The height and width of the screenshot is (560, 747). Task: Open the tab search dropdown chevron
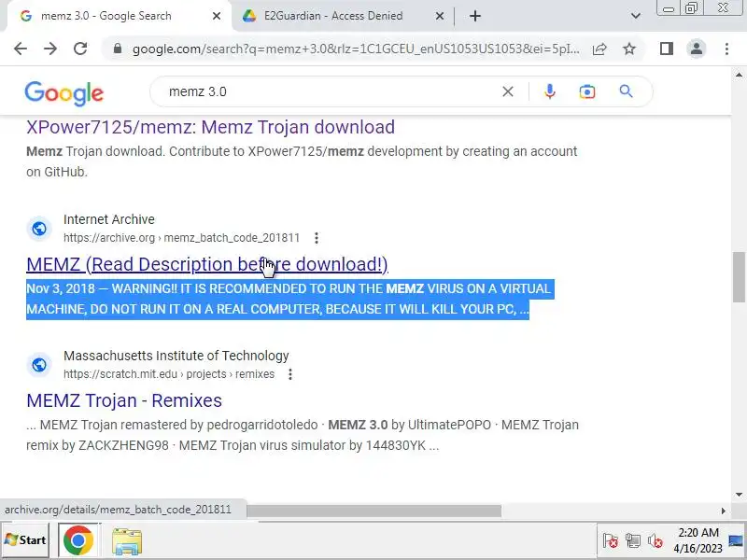pos(636,16)
